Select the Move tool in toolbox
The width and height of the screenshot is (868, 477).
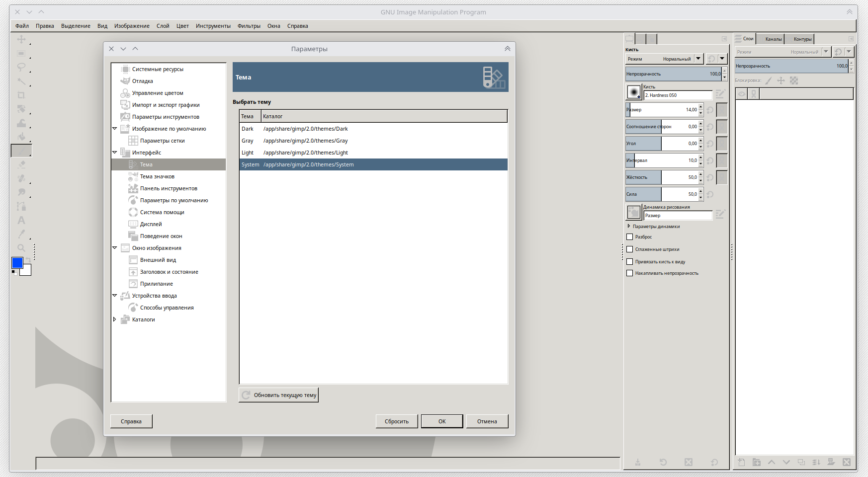coord(21,39)
